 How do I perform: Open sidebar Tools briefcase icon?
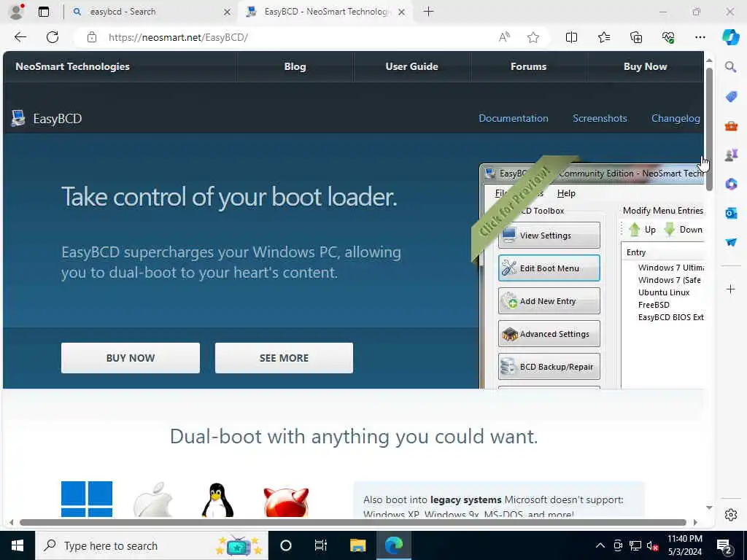pyautogui.click(x=731, y=126)
